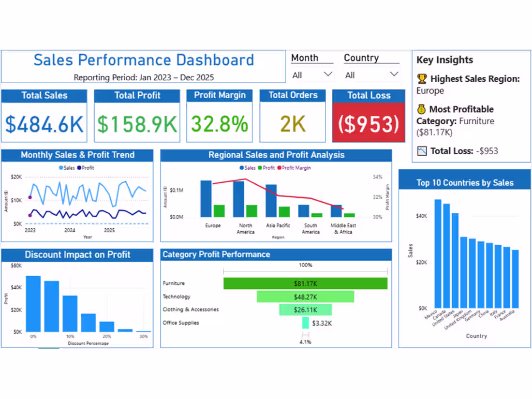The height and width of the screenshot is (399, 532).
Task: Click the declining chart icon beside Total Loss
Action: pos(422,151)
